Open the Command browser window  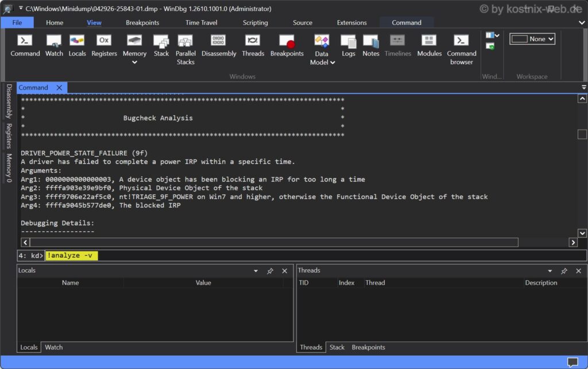pyautogui.click(x=462, y=50)
